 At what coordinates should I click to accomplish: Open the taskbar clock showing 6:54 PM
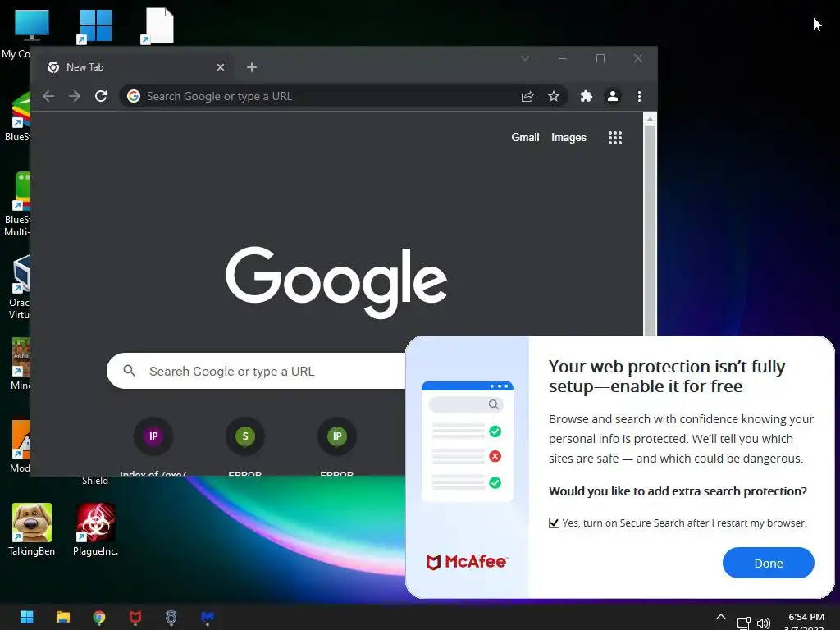tap(806, 622)
